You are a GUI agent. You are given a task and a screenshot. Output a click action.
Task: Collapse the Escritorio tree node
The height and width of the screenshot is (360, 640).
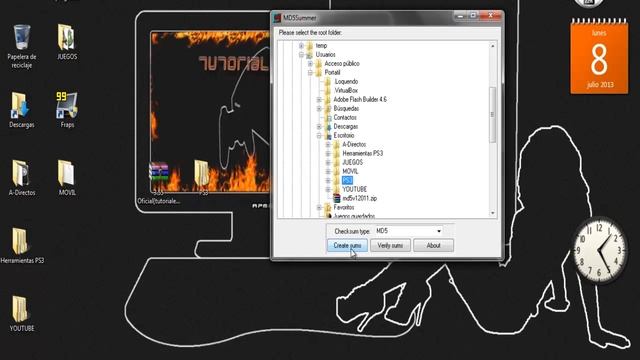tap(319, 136)
